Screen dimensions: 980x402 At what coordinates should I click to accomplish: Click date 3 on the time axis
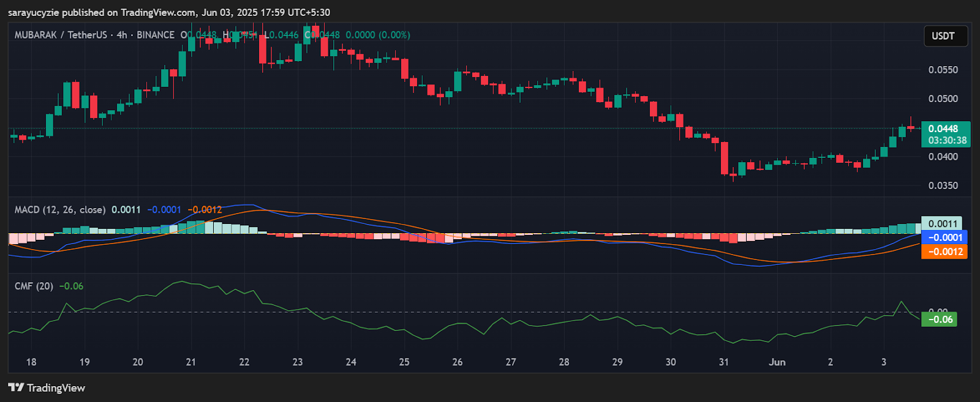[x=884, y=362]
